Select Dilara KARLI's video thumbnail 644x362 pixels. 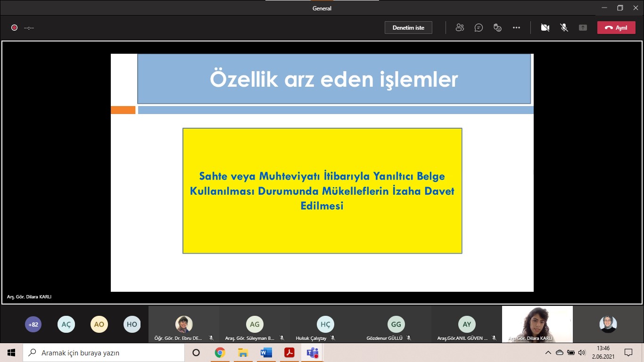click(537, 324)
